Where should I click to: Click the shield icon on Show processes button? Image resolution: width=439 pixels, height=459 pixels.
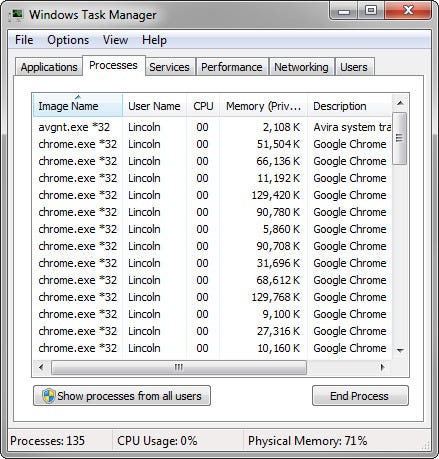click(x=48, y=396)
